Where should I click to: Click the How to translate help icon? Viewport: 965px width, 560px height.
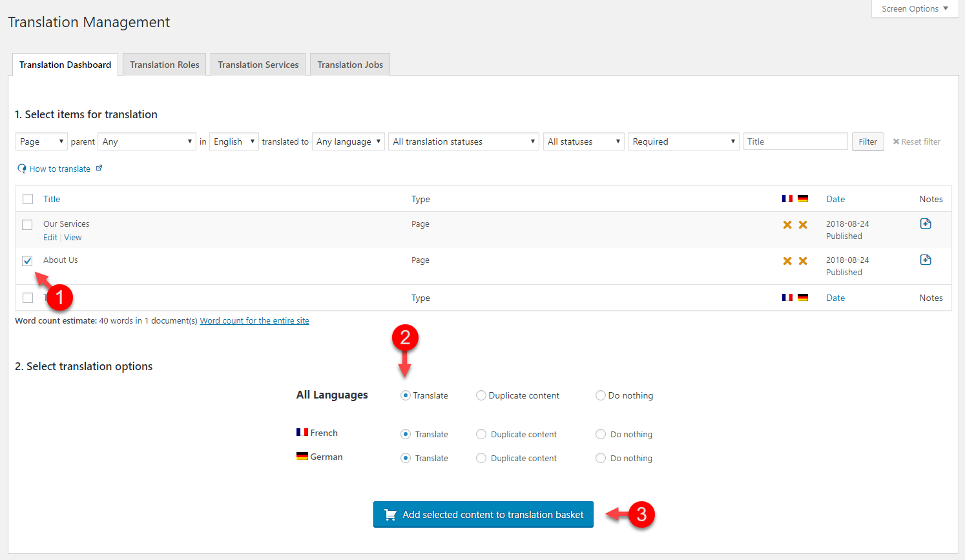tap(22, 169)
